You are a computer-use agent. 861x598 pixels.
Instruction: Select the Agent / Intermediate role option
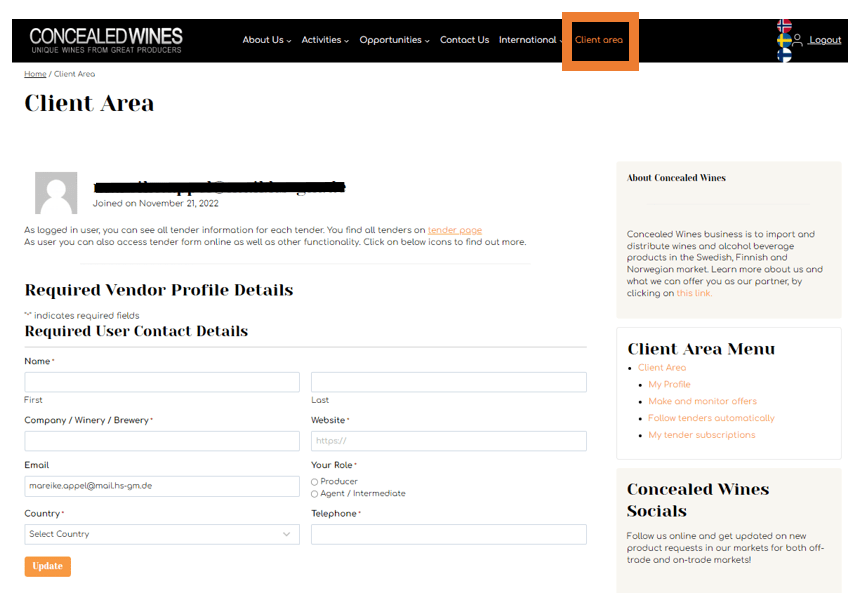[x=315, y=494]
